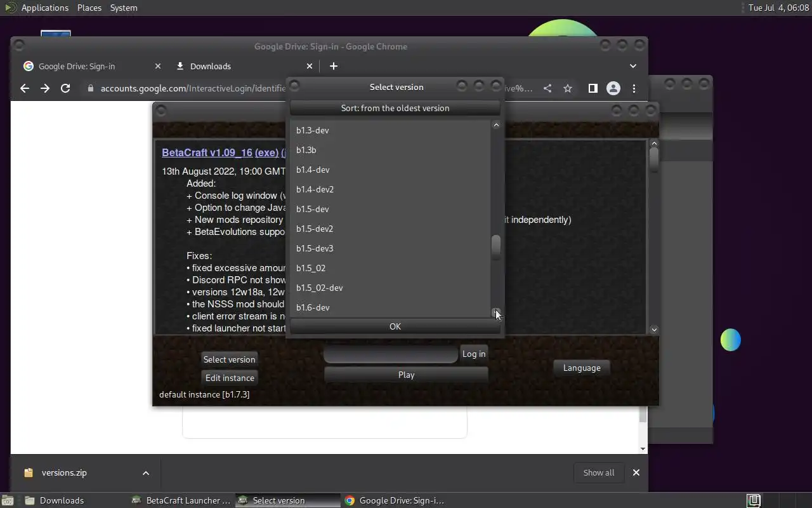Viewport: 812px width, 508px height.
Task: Click the scroll-up arrow of version list
Action: point(496,125)
